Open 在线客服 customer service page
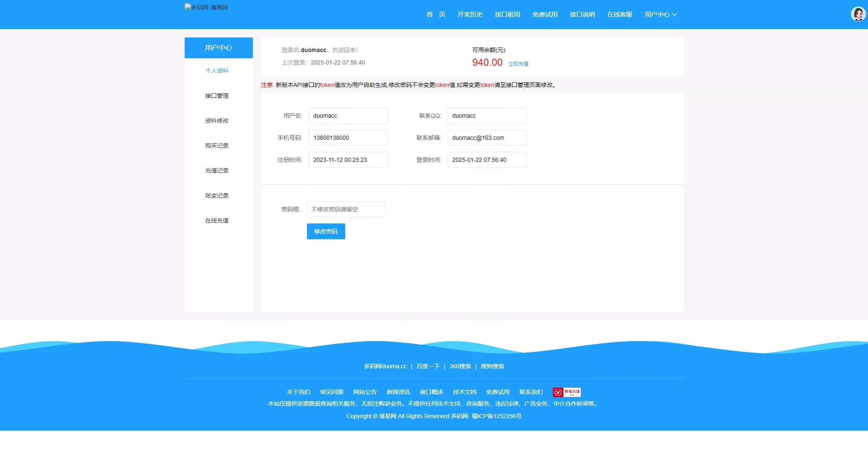868x466 pixels. (619, 14)
